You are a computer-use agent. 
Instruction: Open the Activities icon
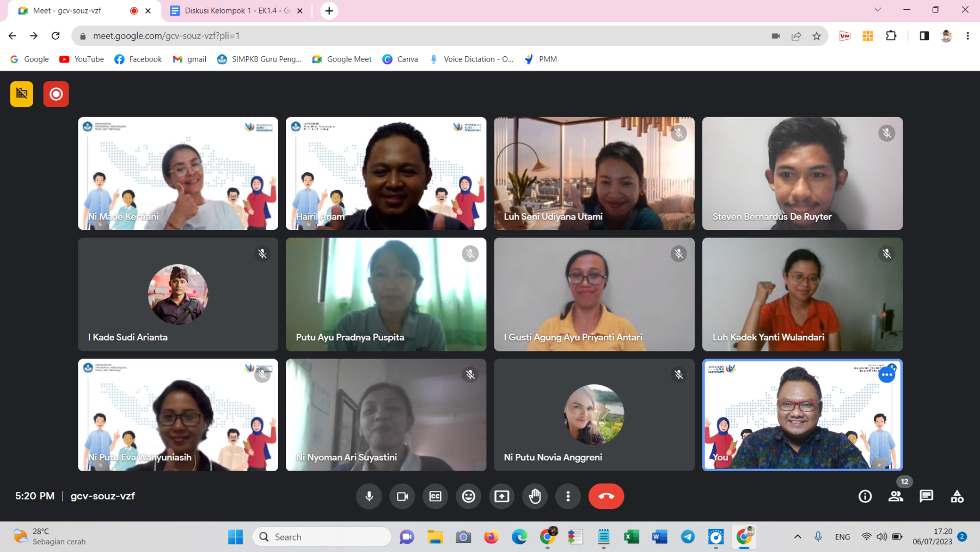point(957,496)
